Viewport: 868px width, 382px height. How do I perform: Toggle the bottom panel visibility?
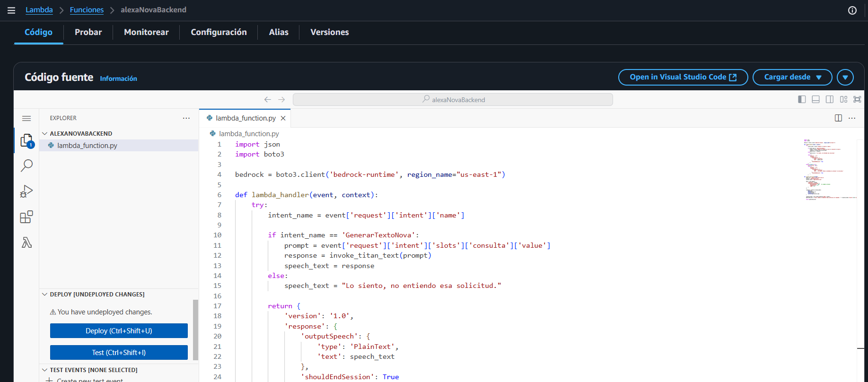click(815, 99)
